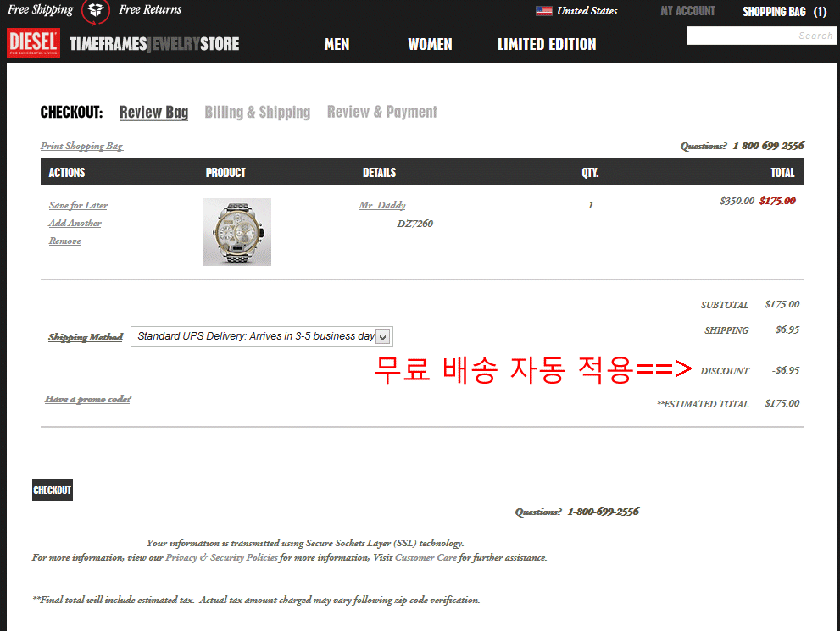Viewport: 840px width, 631px height.
Task: Open Shopping Bag (1)
Action: [784, 12]
